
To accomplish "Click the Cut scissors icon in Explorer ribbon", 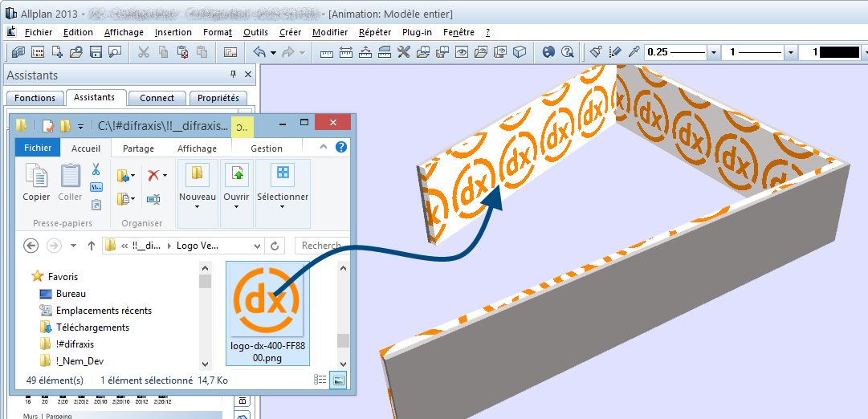I will [96, 169].
